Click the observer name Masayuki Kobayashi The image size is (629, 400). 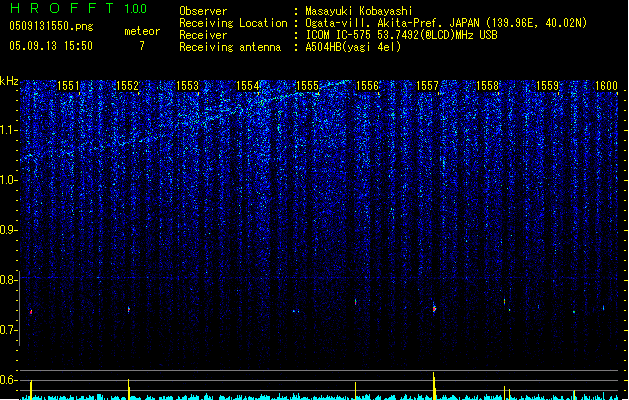click(359, 11)
